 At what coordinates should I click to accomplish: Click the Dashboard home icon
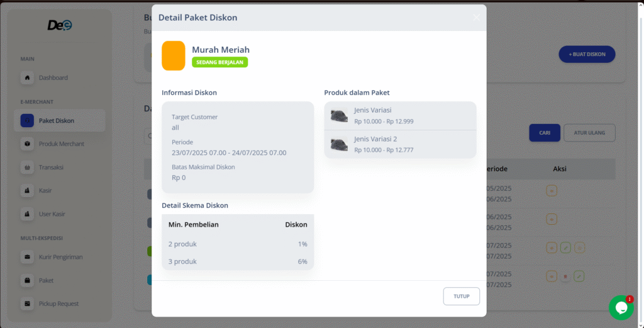coord(27,77)
